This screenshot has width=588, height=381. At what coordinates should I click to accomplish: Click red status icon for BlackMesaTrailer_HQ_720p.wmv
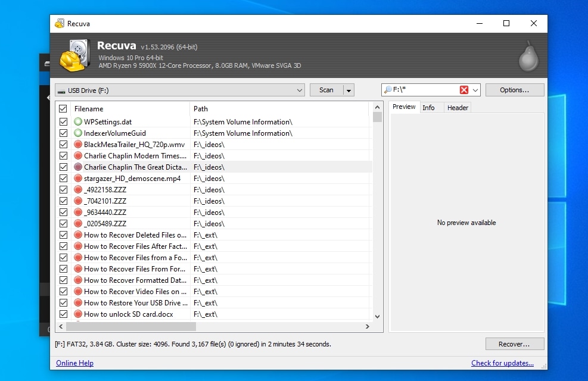(78, 144)
